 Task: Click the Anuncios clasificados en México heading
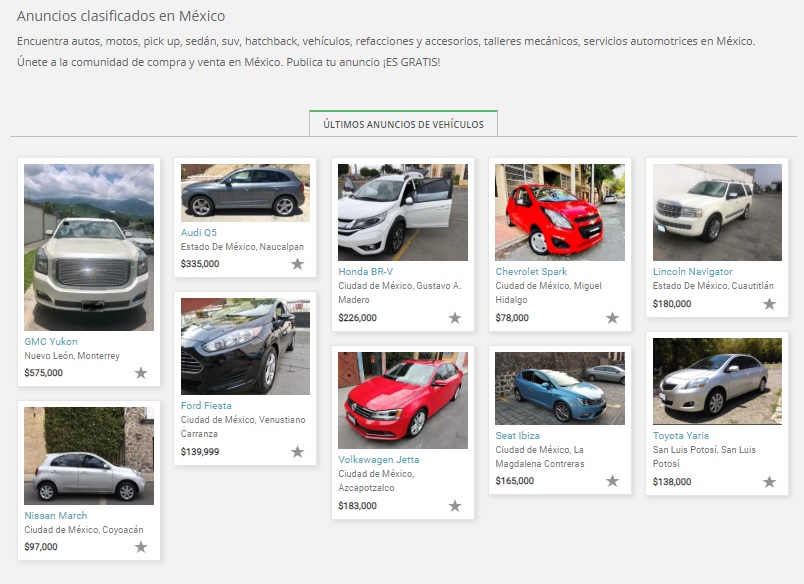point(121,16)
